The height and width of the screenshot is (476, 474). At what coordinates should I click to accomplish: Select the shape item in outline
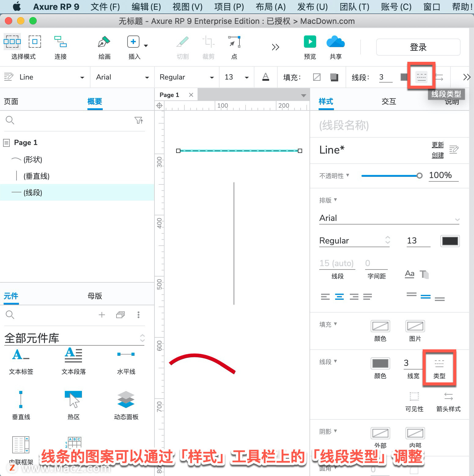pos(33,159)
